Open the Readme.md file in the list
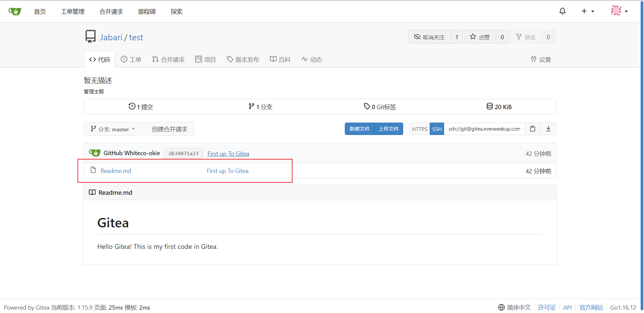Image resolution: width=644 pixels, height=313 pixels. (116, 171)
